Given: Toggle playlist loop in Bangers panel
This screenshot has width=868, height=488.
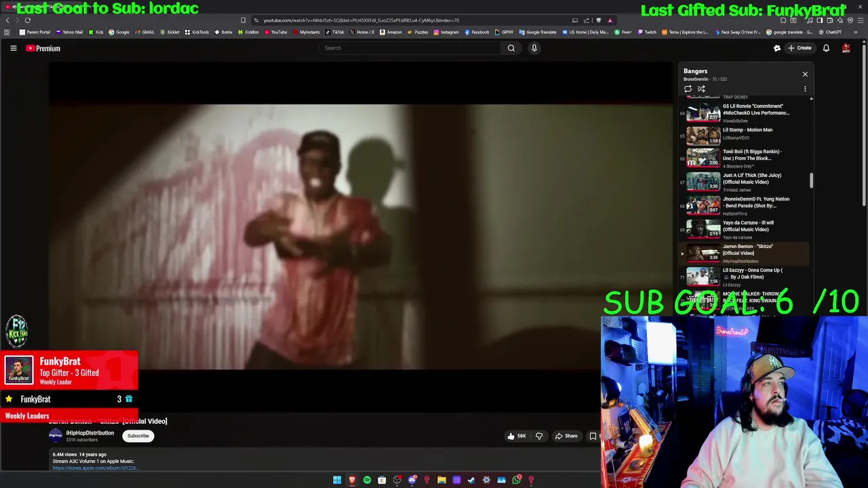Looking at the screenshot, I should (x=688, y=89).
